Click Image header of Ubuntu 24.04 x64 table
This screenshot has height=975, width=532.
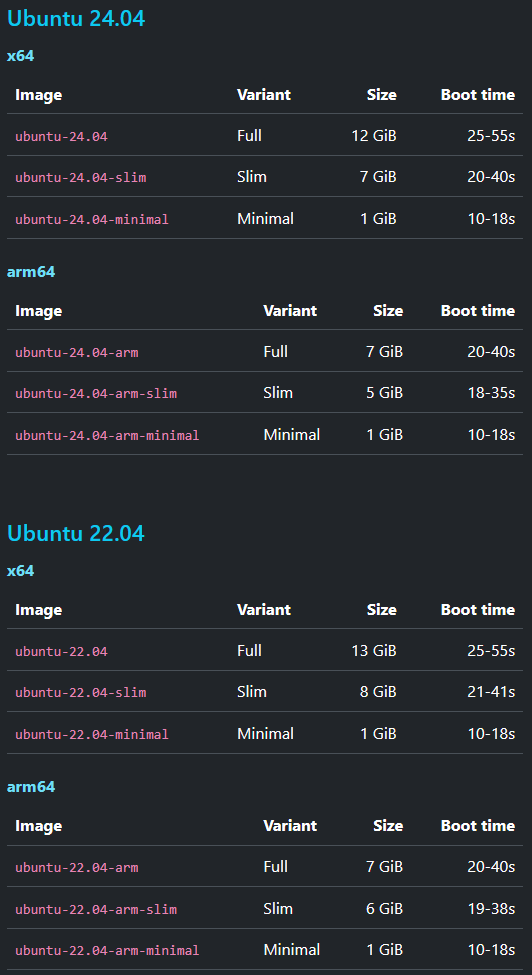click(39, 95)
